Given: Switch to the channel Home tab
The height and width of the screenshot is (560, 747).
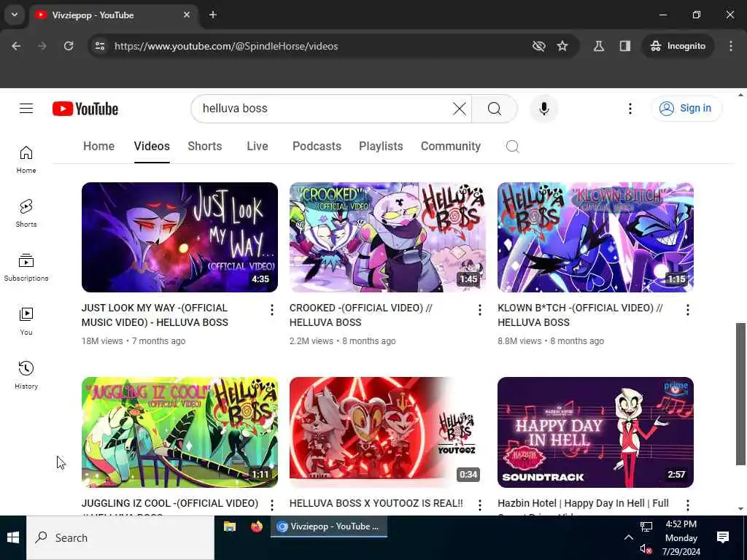Looking at the screenshot, I should point(98,146).
